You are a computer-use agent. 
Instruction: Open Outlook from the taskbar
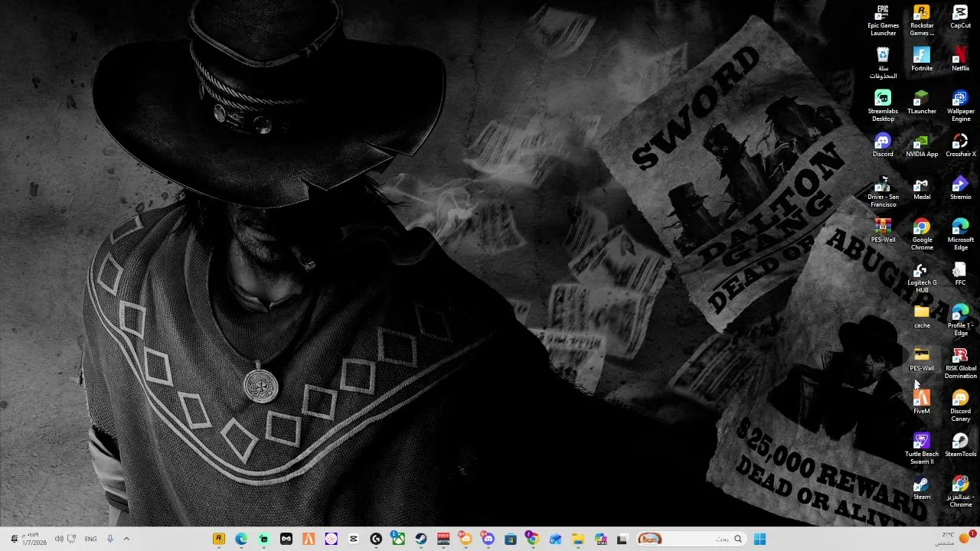point(555,539)
